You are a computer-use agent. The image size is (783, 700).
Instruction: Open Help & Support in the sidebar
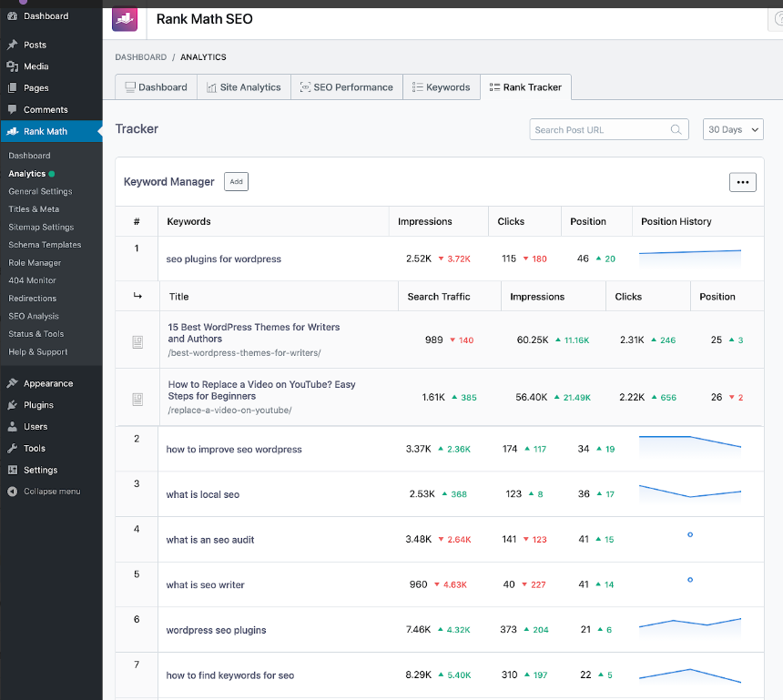(x=38, y=352)
